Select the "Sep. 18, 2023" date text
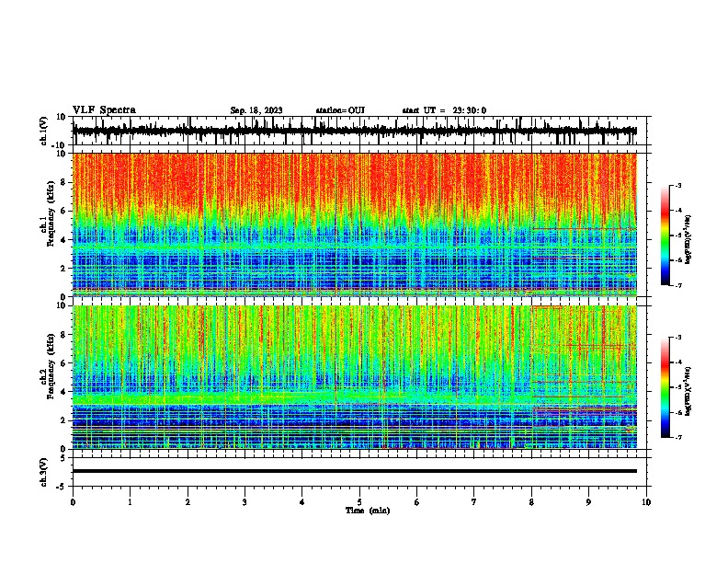The height and width of the screenshot is (563, 728). pyautogui.click(x=256, y=110)
